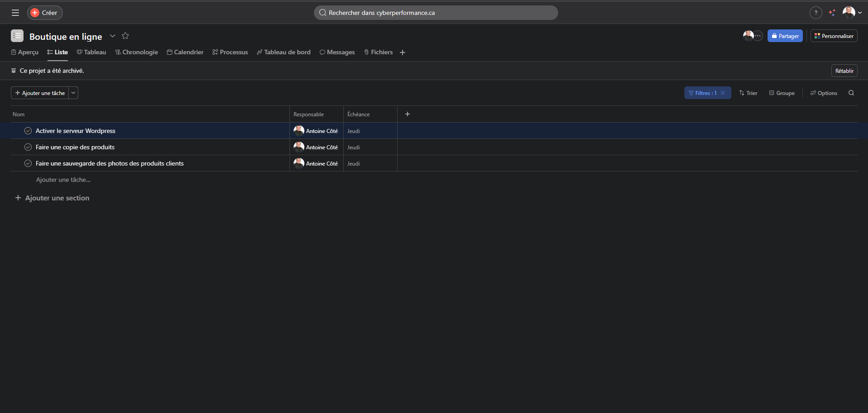Screen dimensions: 868x413
Task: Click the inline Ajouter une tâche... row
Action: (x=63, y=180)
